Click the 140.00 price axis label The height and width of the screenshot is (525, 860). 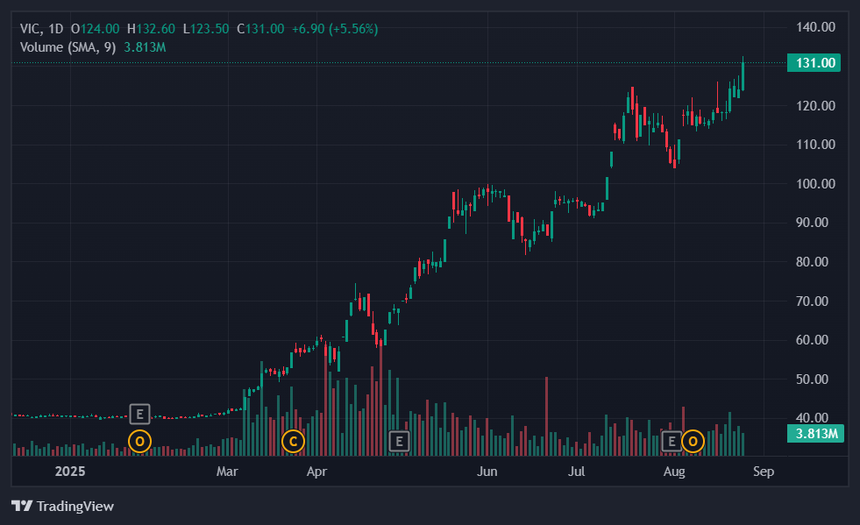coord(816,27)
